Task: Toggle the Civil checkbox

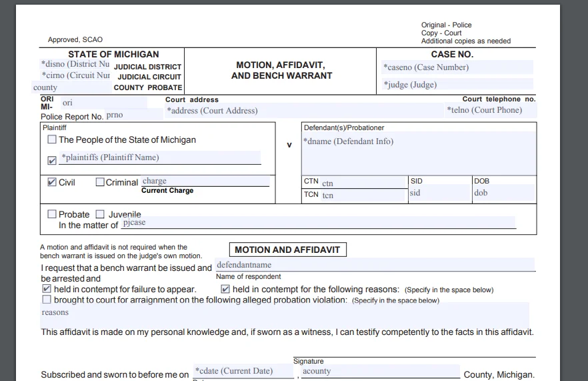Action: (52, 182)
